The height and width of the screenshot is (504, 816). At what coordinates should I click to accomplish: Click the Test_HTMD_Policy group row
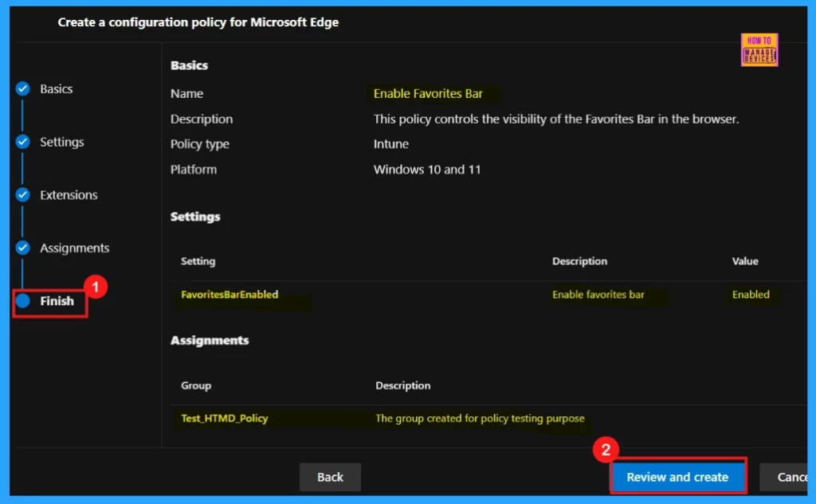click(488, 419)
